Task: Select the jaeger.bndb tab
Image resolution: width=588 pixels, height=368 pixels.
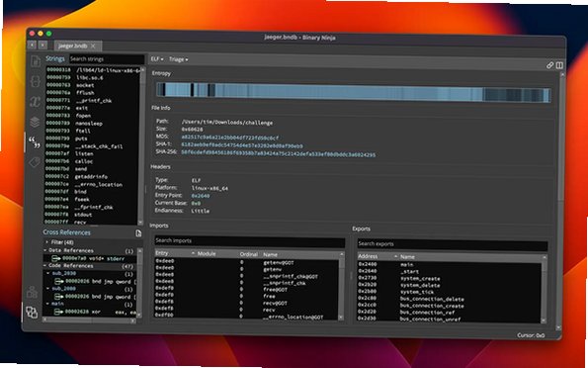Action: pos(77,46)
